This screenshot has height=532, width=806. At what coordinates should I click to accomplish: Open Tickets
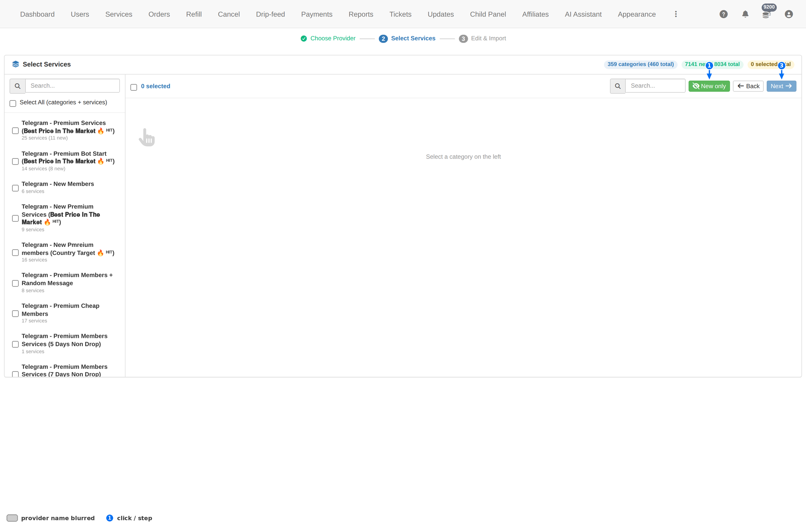click(x=400, y=14)
